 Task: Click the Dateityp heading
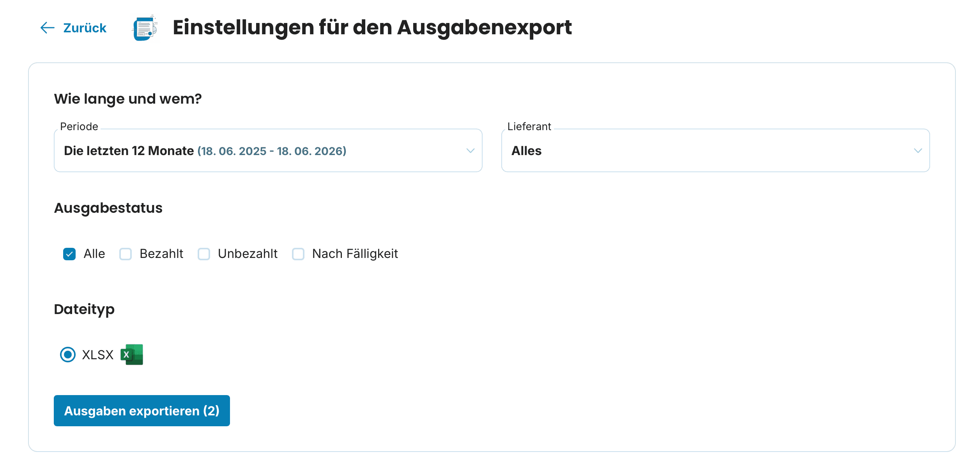[x=84, y=309]
